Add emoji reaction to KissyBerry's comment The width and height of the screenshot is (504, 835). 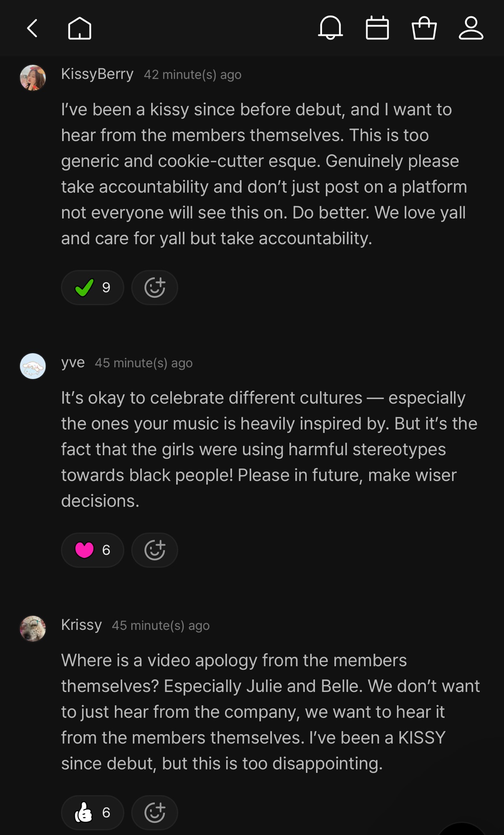tap(154, 288)
